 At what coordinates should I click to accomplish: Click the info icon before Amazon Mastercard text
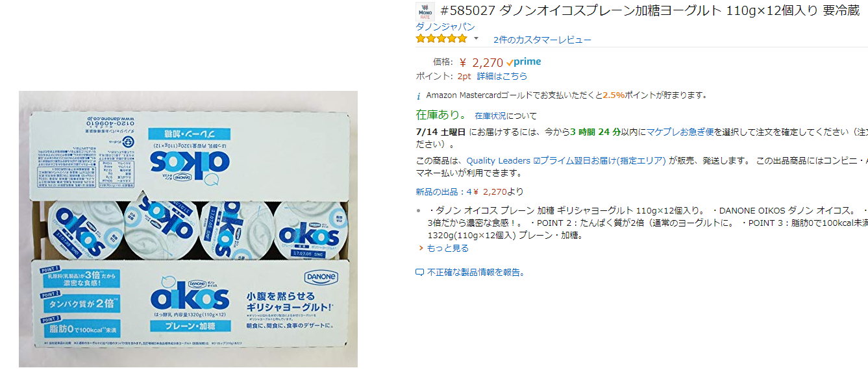point(419,95)
